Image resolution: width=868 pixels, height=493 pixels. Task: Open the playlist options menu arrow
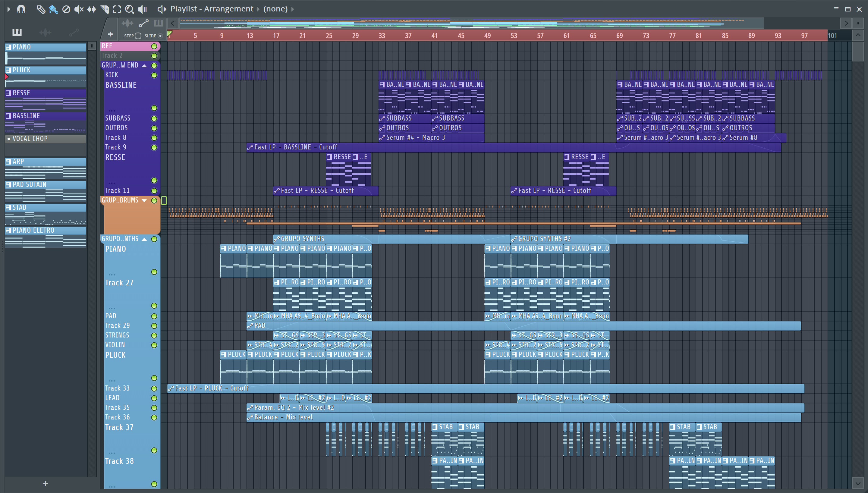coord(9,9)
